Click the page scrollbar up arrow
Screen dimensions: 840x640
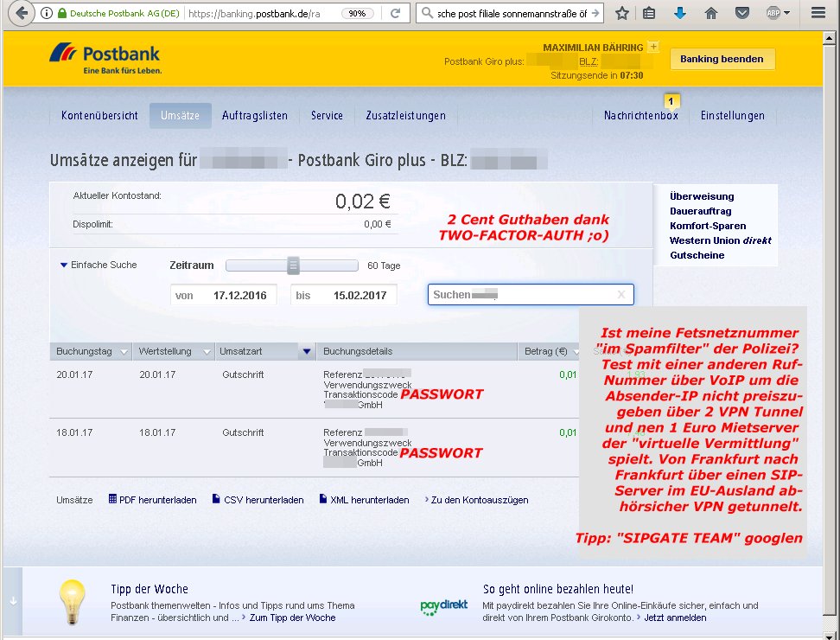pyautogui.click(x=829, y=38)
